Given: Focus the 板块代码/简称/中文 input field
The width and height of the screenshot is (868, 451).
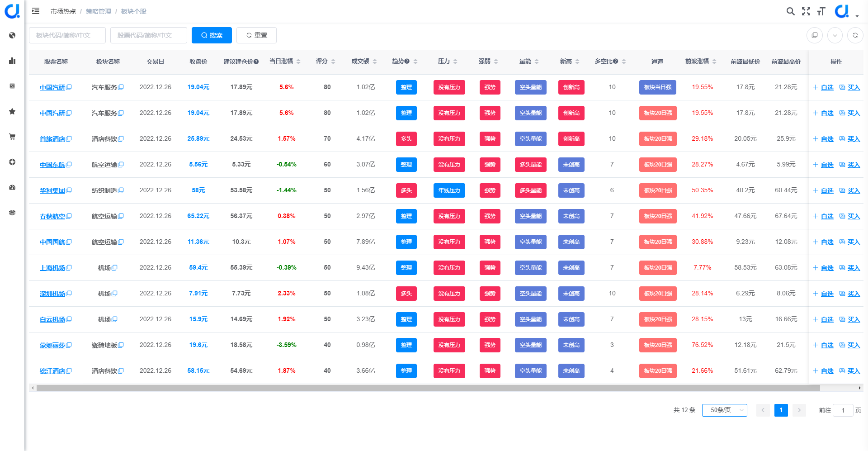Looking at the screenshot, I should [67, 35].
